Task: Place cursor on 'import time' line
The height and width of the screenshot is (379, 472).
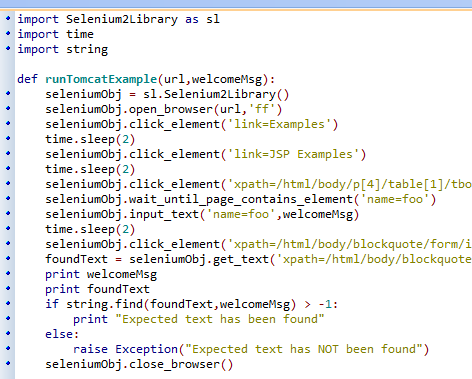Action: point(55,34)
